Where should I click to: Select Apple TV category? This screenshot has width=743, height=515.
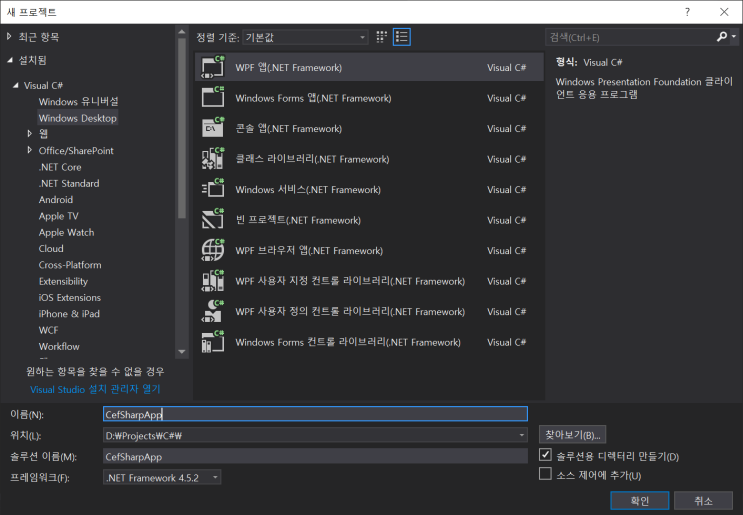[59, 216]
